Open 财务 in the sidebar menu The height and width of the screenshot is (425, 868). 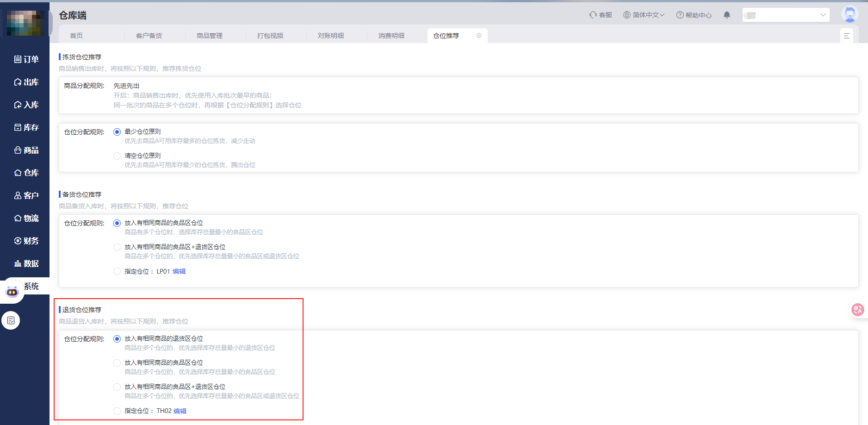click(x=26, y=241)
